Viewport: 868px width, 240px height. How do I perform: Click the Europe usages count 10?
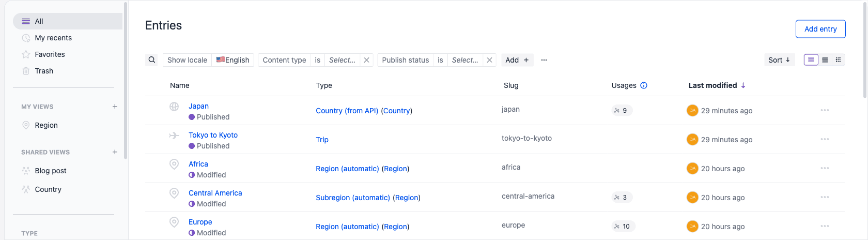coord(623,226)
